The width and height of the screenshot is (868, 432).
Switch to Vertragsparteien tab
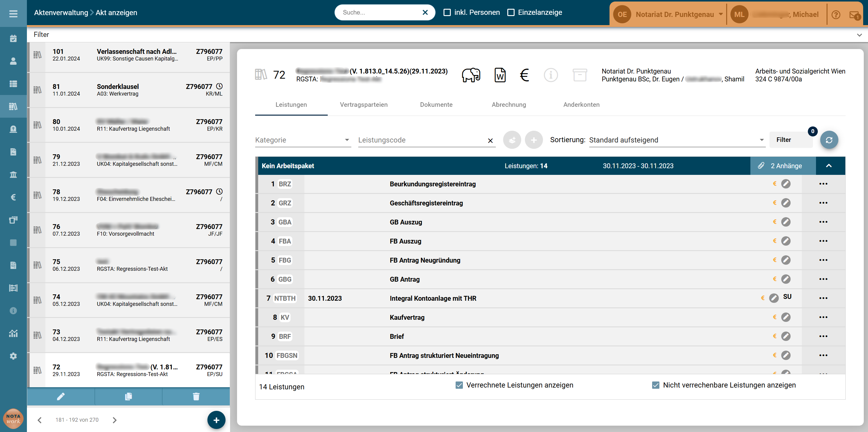tap(364, 105)
